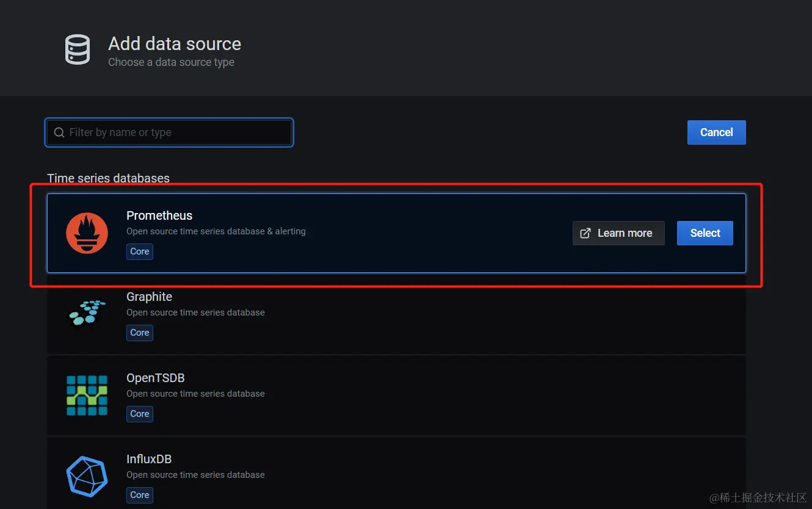The height and width of the screenshot is (509, 812).
Task: Click the Choose a data source type subtitle
Action: point(171,62)
